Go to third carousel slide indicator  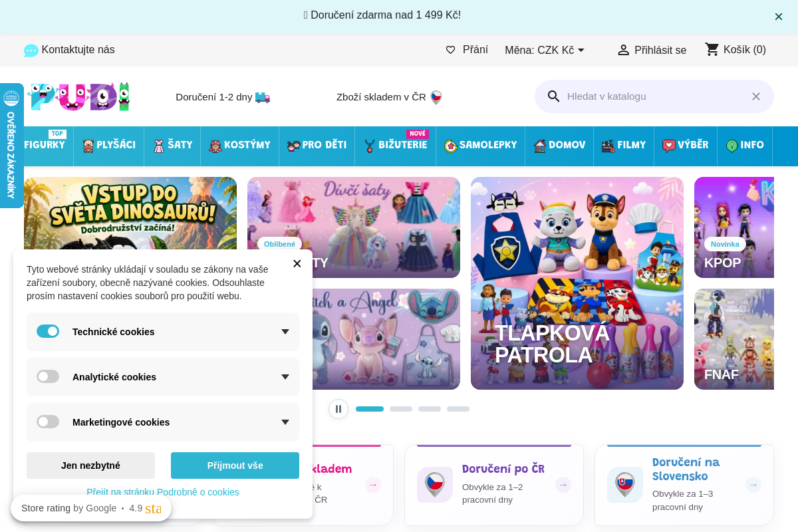[430, 409]
